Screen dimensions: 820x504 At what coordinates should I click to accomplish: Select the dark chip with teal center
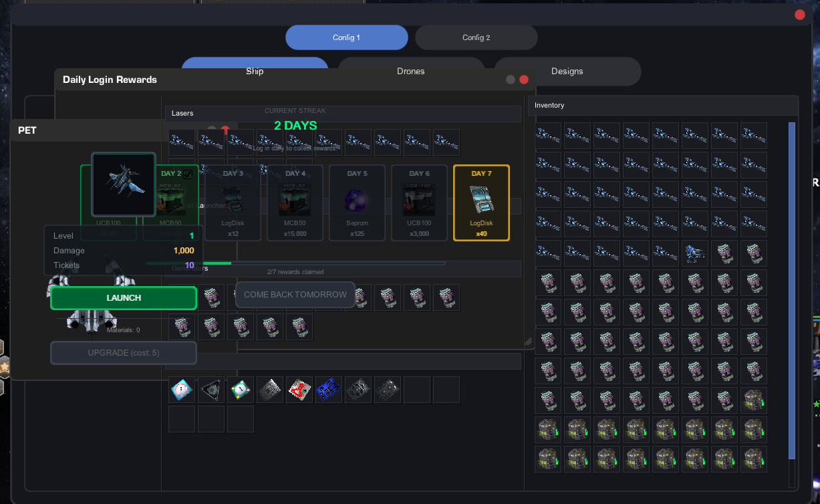(358, 390)
